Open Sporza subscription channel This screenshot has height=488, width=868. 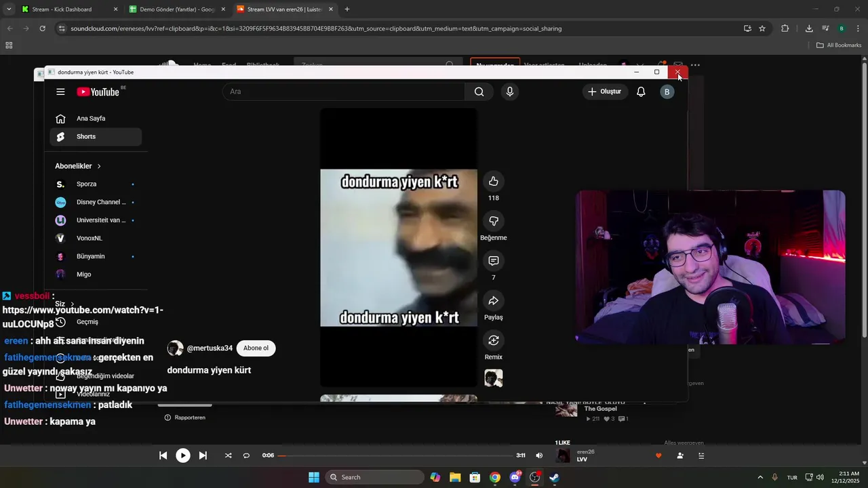coord(96,184)
